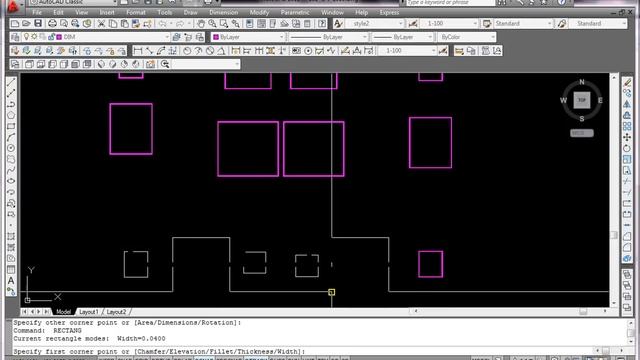Image resolution: width=640 pixels, height=360 pixels.
Task: Click the Zoom Realtime magnifier icon
Action: pyautogui.click(x=212, y=24)
